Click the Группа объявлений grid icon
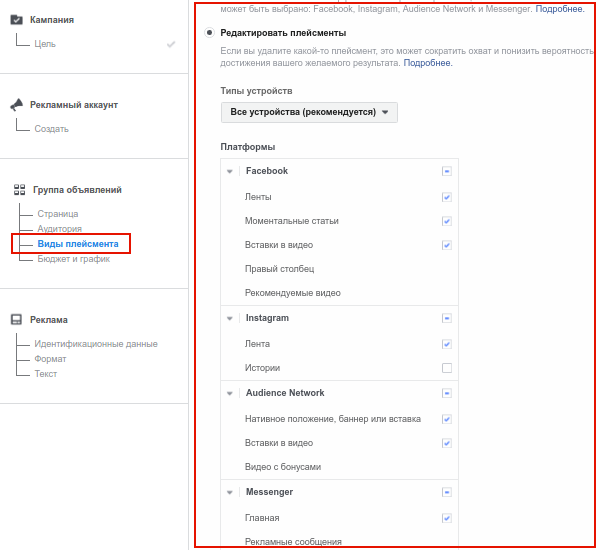The width and height of the screenshot is (606, 550). point(19,189)
